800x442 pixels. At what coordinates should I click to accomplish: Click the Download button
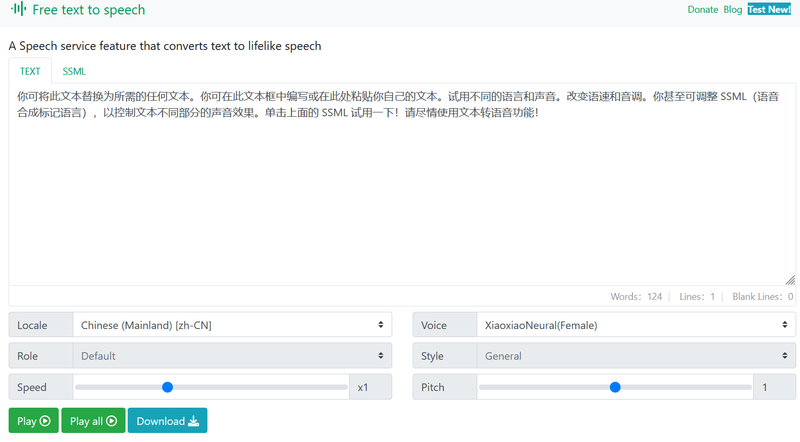click(167, 421)
